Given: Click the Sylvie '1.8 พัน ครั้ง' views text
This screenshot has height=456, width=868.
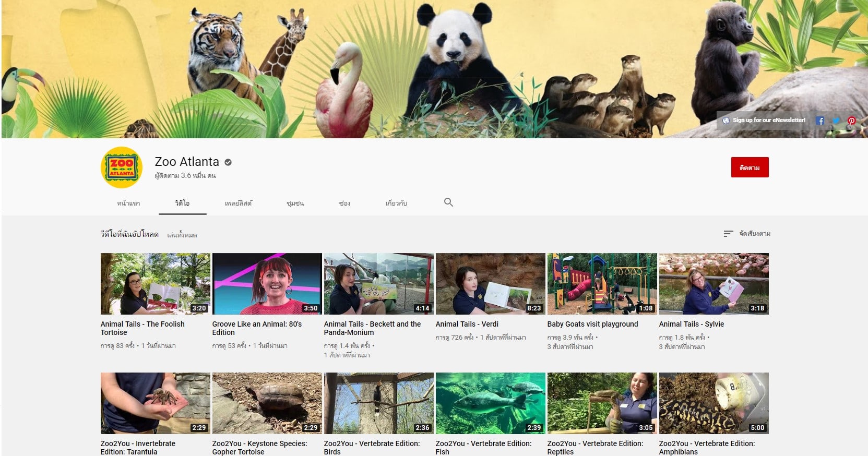Looking at the screenshot, I should pos(682,338).
